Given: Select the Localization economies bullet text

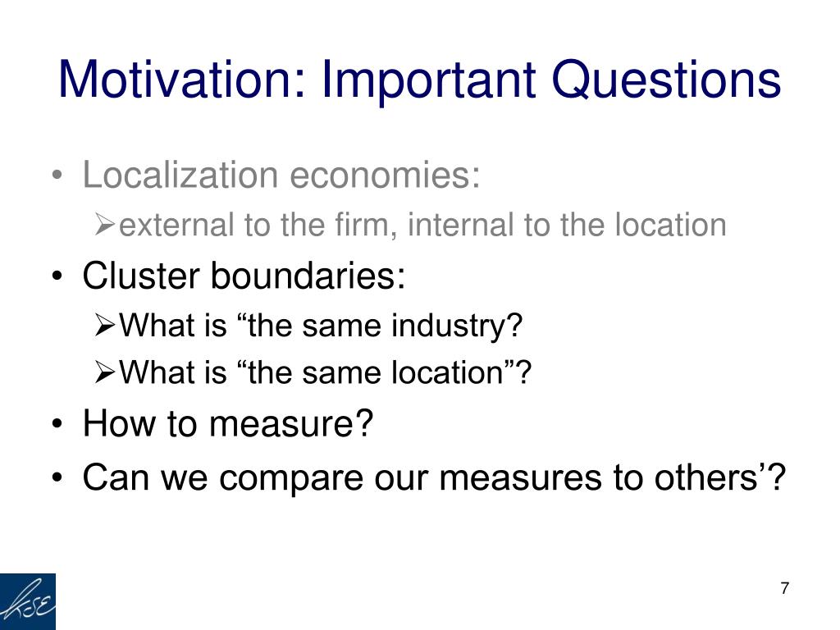Looking at the screenshot, I should (281, 175).
